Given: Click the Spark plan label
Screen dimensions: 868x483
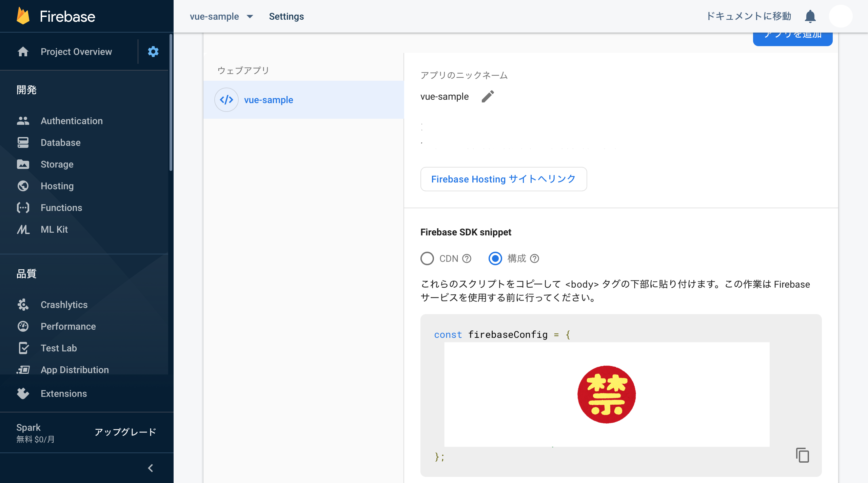Looking at the screenshot, I should click(x=28, y=427).
